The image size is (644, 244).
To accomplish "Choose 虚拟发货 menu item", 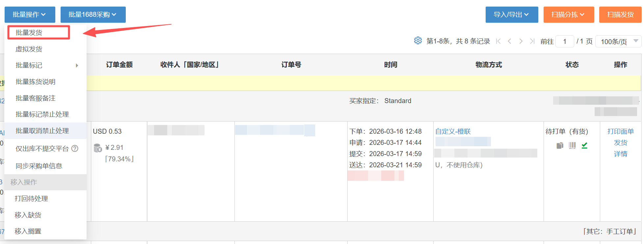I will pyautogui.click(x=29, y=49).
